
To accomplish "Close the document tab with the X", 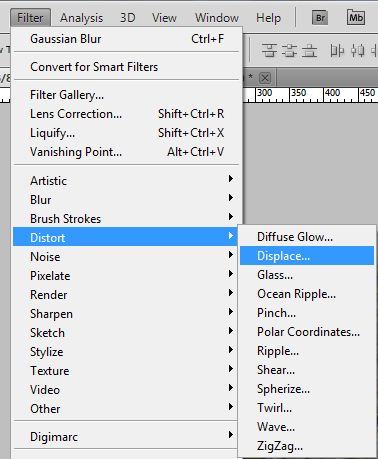I will 265,78.
